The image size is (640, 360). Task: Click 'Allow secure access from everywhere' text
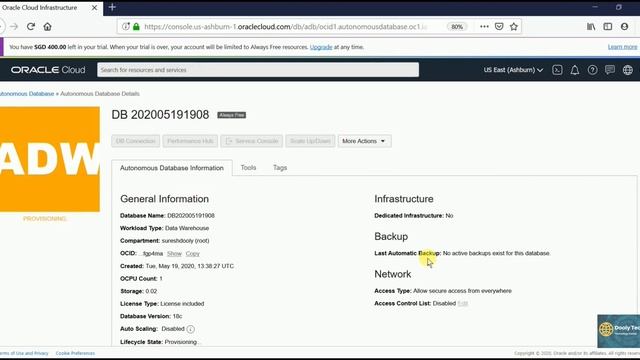[462, 291]
